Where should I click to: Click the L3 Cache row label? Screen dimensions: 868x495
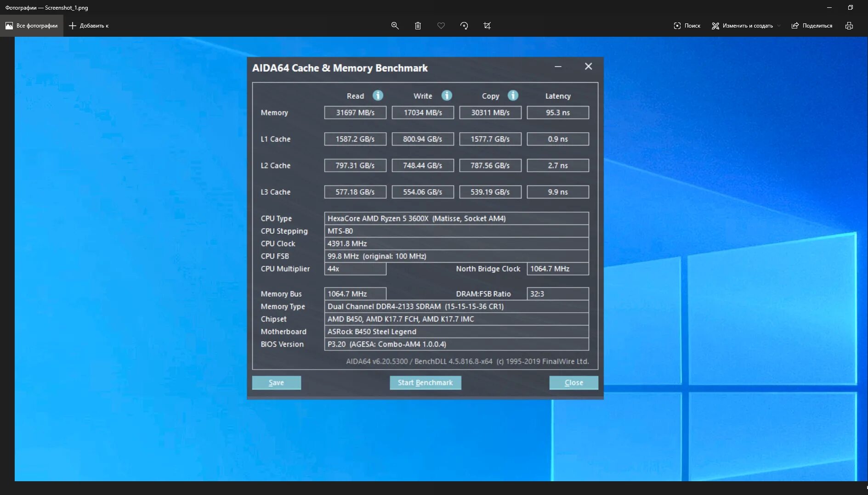[276, 192]
